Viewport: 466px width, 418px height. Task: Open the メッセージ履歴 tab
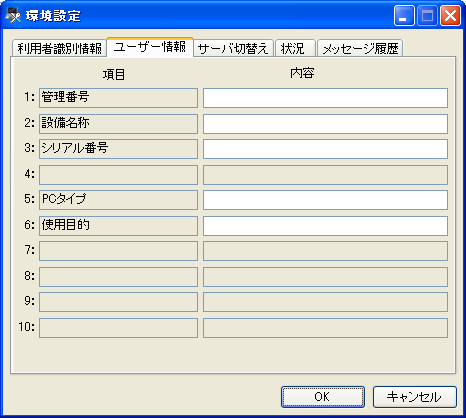pyautogui.click(x=360, y=48)
